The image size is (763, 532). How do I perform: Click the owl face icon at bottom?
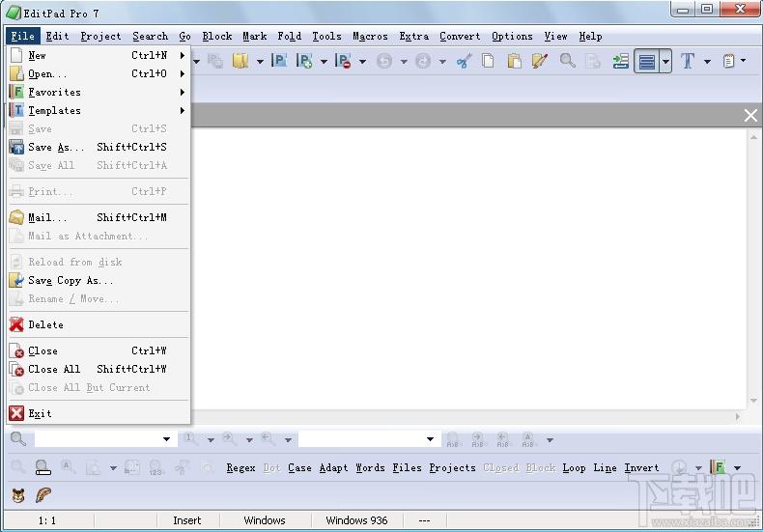tap(18, 495)
